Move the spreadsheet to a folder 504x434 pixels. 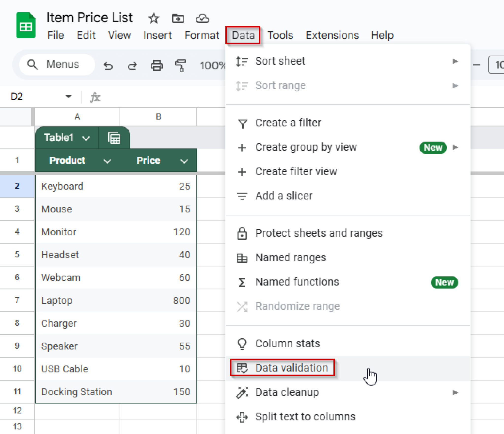click(178, 18)
